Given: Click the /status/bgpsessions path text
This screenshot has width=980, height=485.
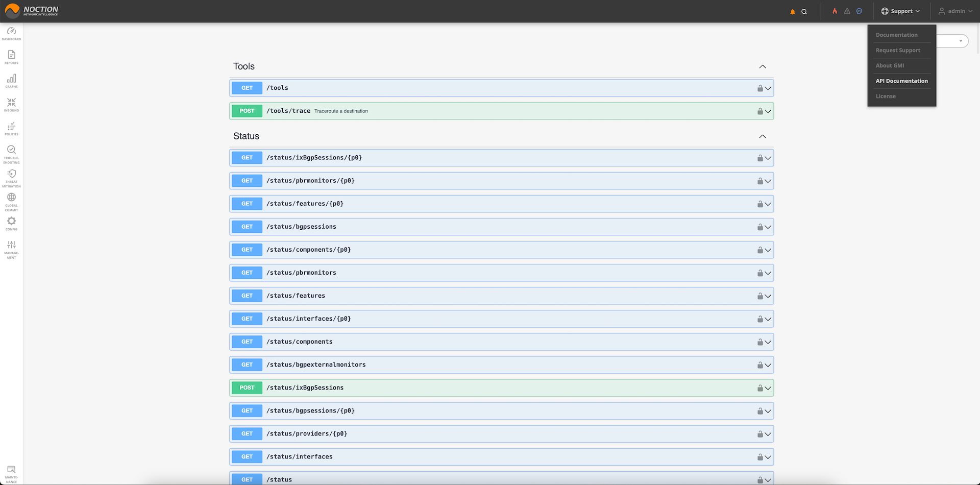Looking at the screenshot, I should tap(301, 227).
